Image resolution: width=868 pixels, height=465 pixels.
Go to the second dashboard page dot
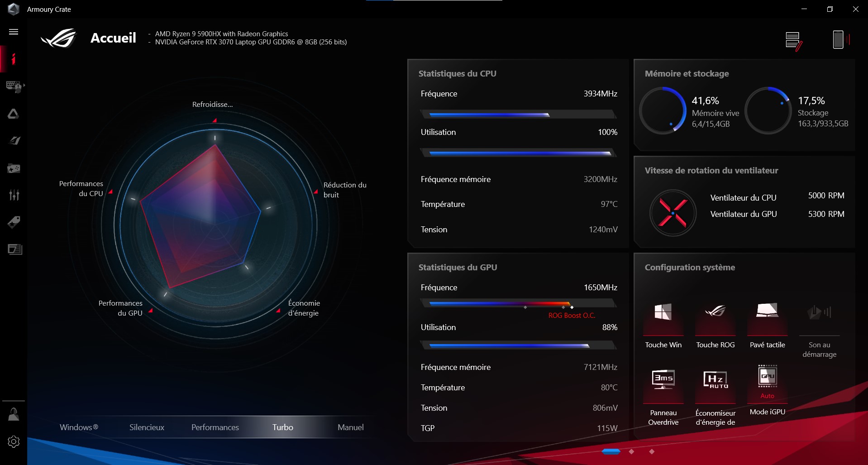[x=631, y=451]
